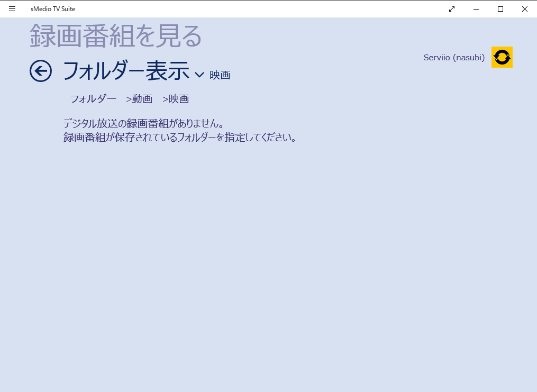This screenshot has width=537, height=392.
Task: Minimize the sMedio TV Suite window
Action: point(476,8)
